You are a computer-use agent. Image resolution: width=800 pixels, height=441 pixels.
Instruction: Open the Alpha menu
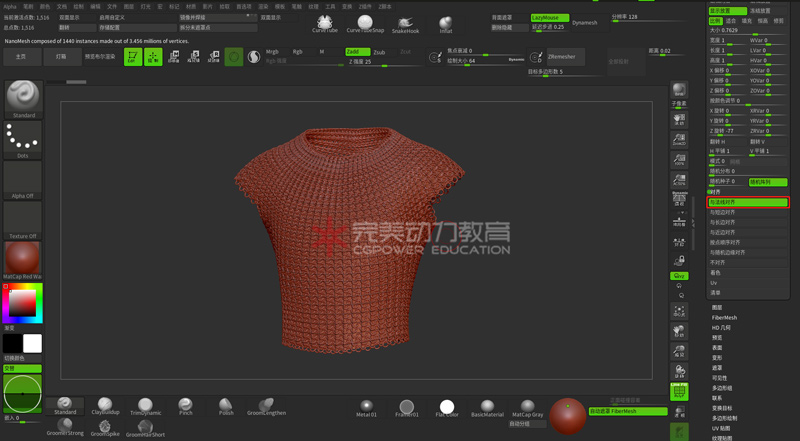(9, 5)
